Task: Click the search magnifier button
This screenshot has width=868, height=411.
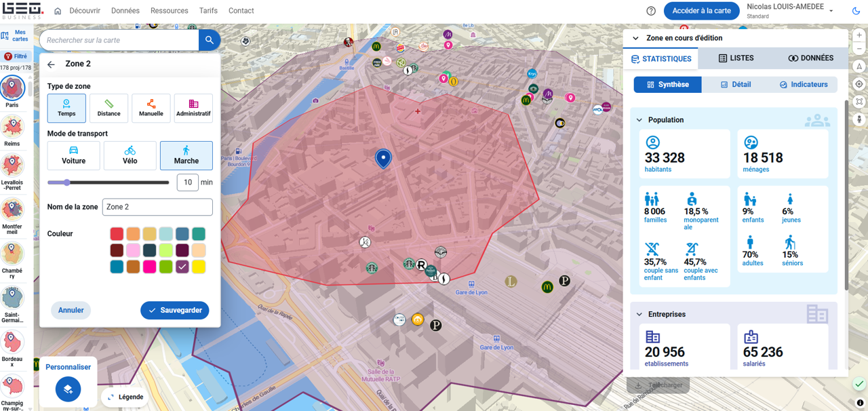Action: (x=210, y=40)
